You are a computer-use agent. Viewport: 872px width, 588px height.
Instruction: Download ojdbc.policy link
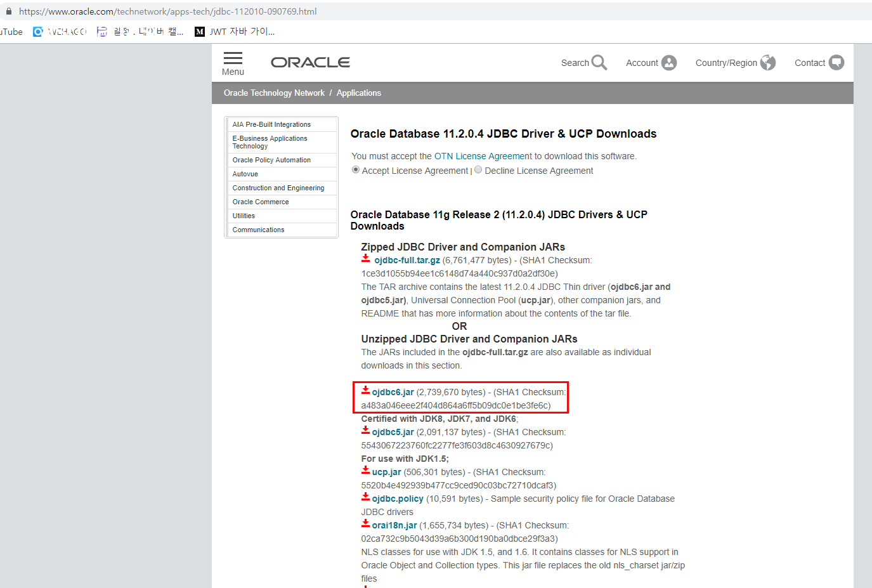point(398,499)
